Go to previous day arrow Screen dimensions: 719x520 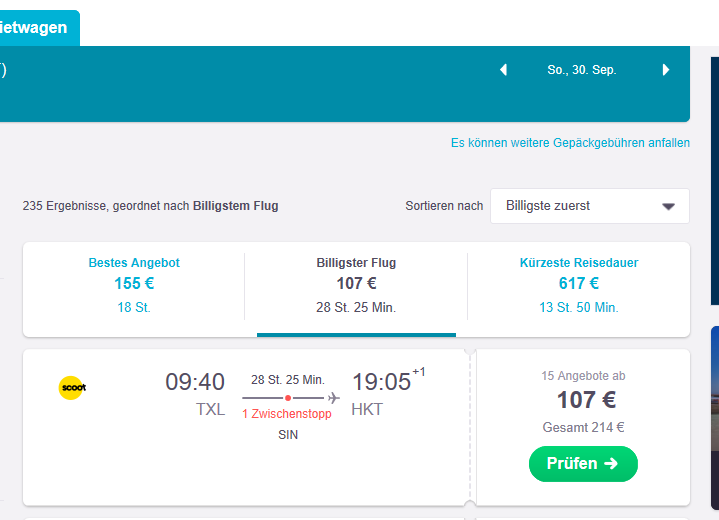tap(503, 70)
